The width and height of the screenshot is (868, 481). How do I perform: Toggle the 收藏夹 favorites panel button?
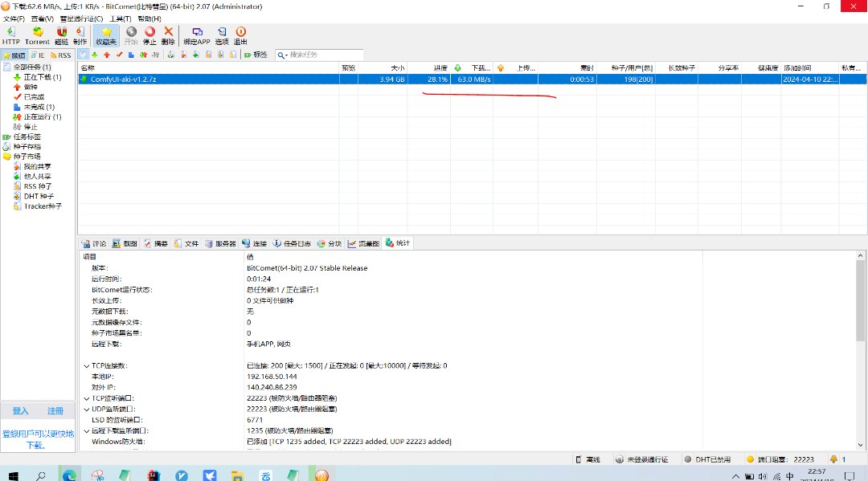[x=106, y=35]
